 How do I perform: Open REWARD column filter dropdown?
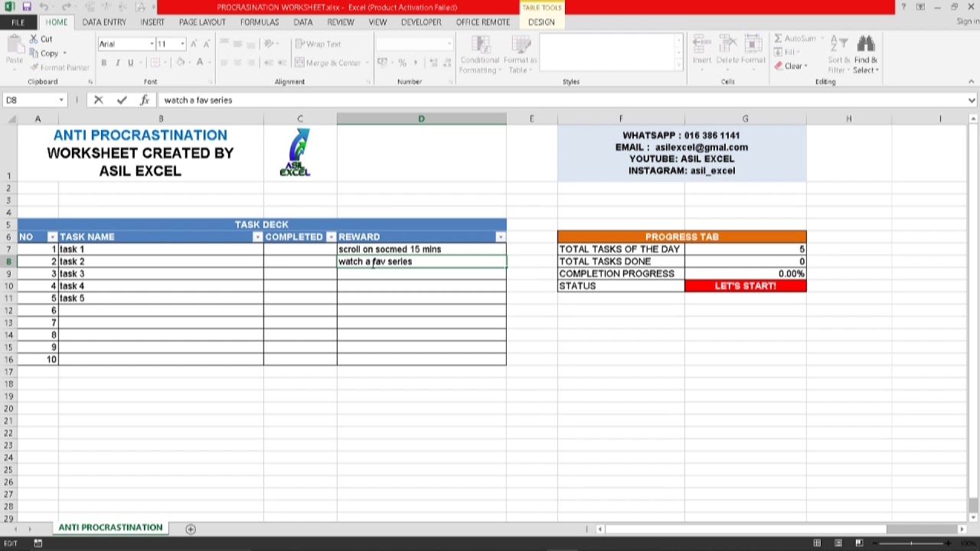(x=501, y=237)
